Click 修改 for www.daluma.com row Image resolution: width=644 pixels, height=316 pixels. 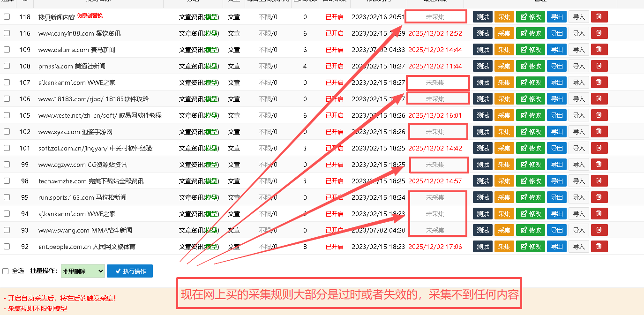click(531, 50)
